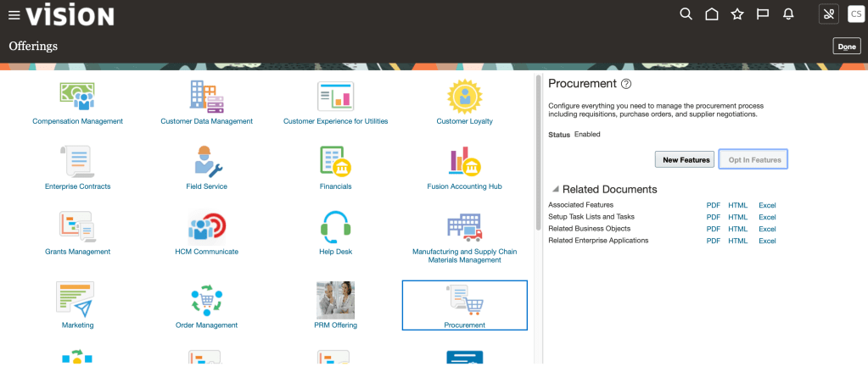Click the Procurement help question mark
The width and height of the screenshot is (868, 372).
click(x=626, y=84)
